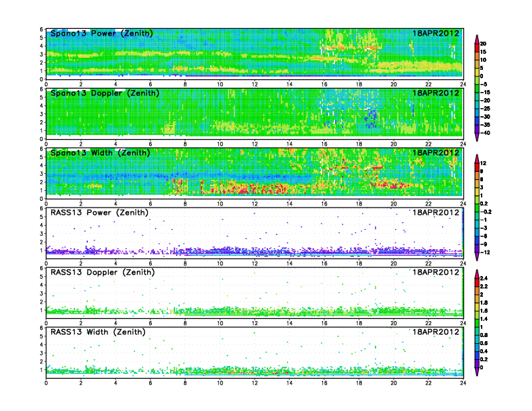Pick the red segment beside colorbar label 15

(x=477, y=48)
